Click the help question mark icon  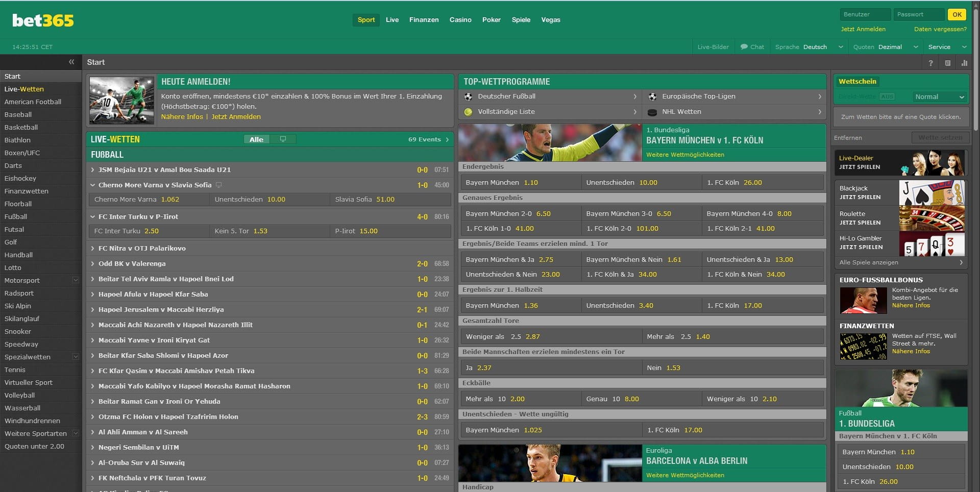pyautogui.click(x=930, y=63)
